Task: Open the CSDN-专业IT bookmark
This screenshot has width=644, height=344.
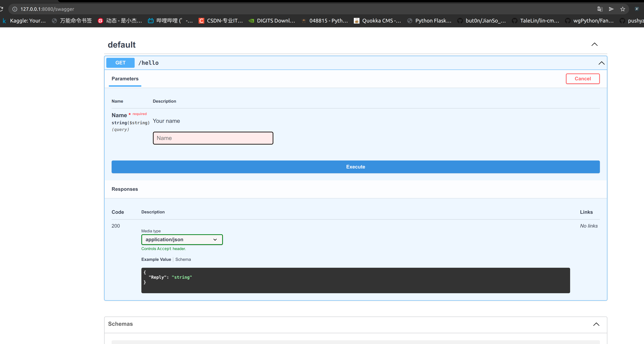Action: pyautogui.click(x=221, y=21)
